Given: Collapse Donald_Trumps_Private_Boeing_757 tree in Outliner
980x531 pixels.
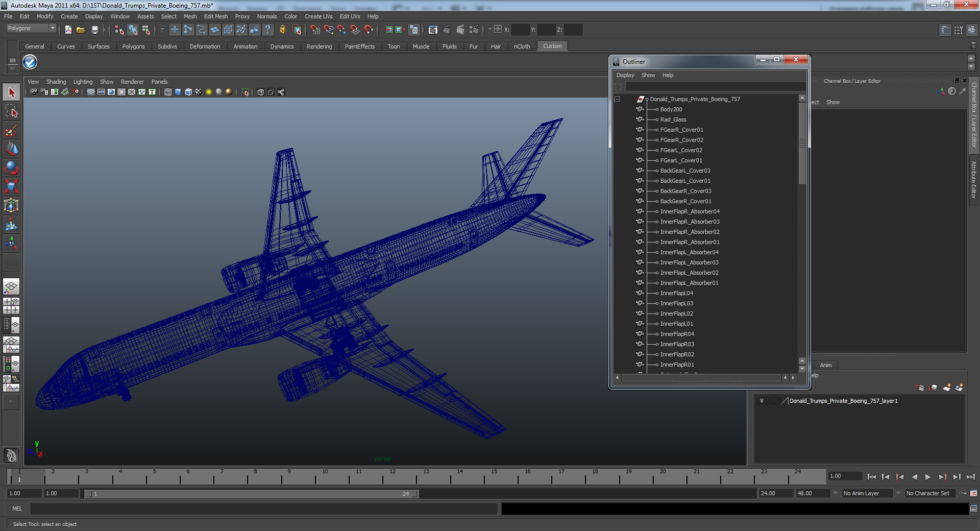Looking at the screenshot, I should point(617,99).
